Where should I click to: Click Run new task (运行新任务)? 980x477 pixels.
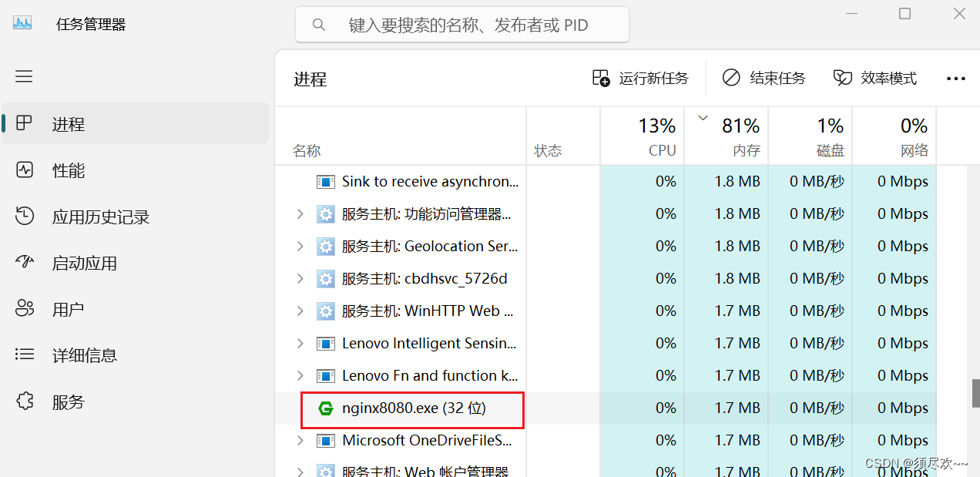point(640,78)
